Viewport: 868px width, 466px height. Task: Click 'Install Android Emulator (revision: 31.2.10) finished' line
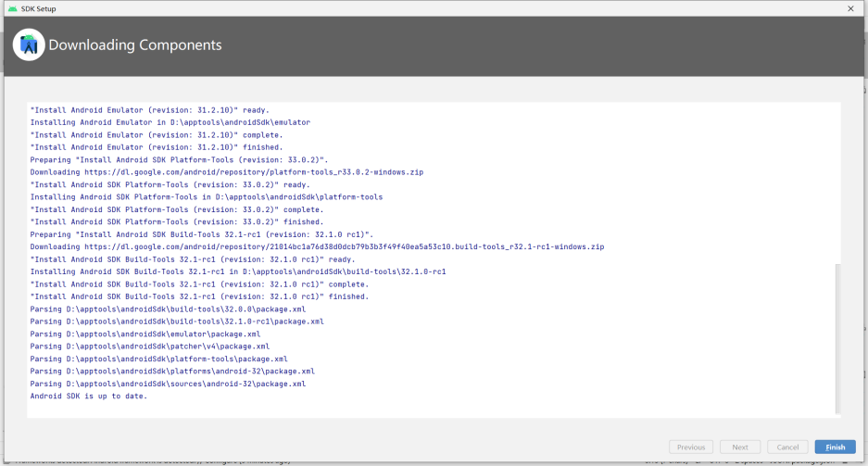(x=157, y=147)
